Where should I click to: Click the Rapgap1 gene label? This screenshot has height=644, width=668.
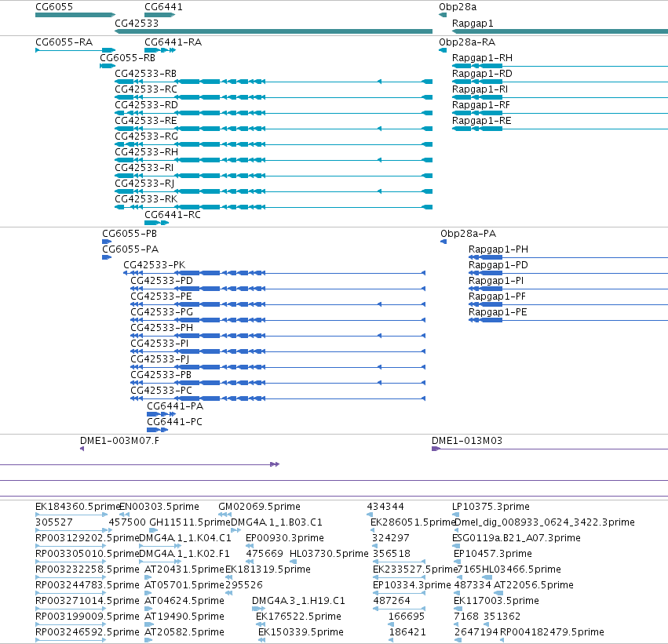[x=473, y=24]
